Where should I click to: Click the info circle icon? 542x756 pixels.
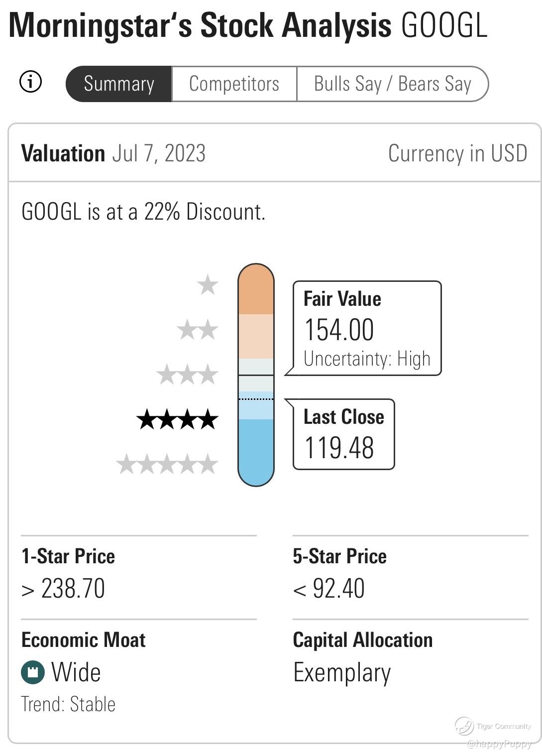click(x=30, y=82)
